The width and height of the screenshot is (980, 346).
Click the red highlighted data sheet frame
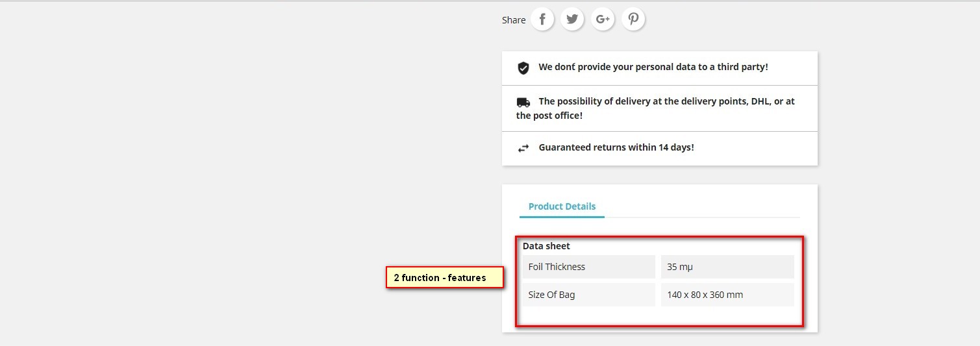[660, 281]
